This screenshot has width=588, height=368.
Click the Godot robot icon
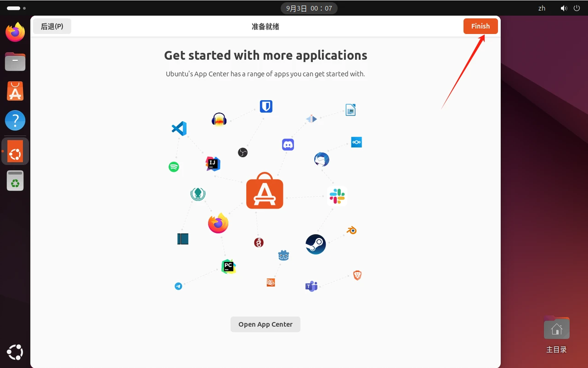point(284,256)
